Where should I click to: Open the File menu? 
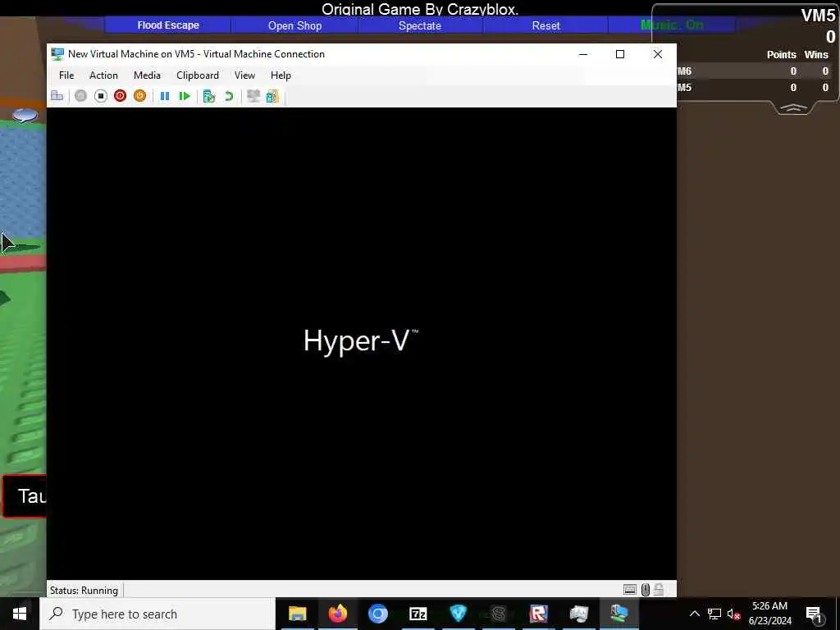pyautogui.click(x=66, y=75)
